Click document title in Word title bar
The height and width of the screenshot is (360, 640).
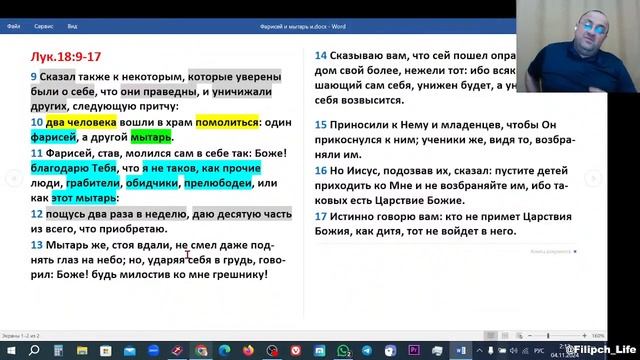303,27
